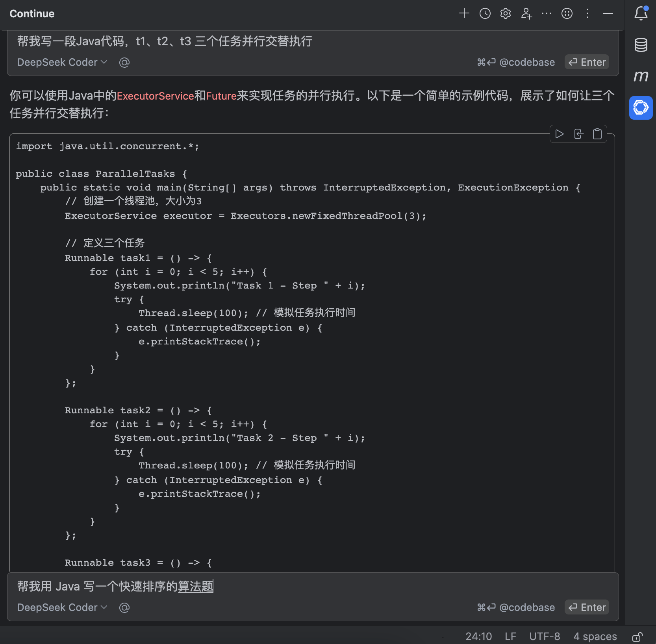Click the Executors.newFixedThreadPool(3) line
Viewport: 656px width, 644px height.
[246, 216]
